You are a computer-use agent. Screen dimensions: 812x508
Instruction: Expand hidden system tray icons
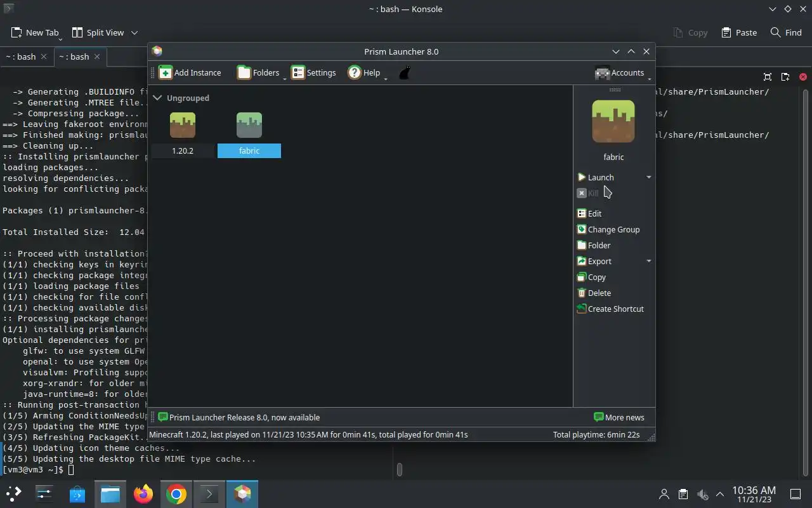pyautogui.click(x=720, y=494)
